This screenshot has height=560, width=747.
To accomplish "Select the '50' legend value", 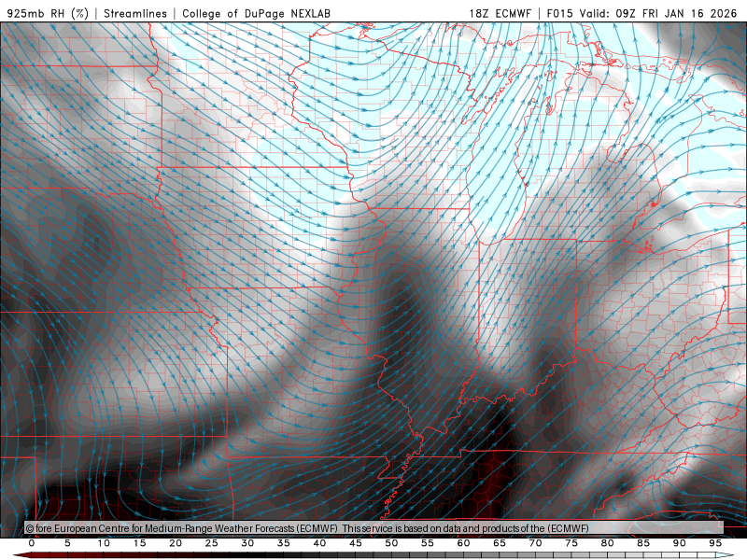I will tap(391, 543).
